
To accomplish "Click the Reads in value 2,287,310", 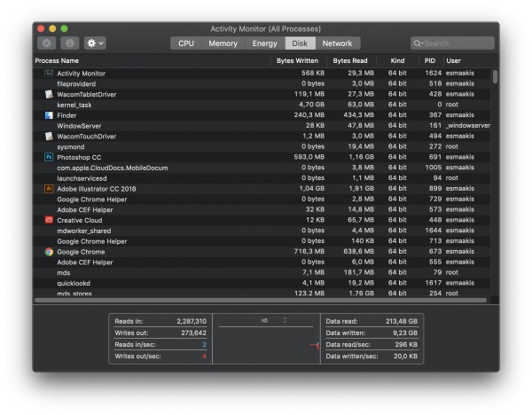I will (x=192, y=321).
